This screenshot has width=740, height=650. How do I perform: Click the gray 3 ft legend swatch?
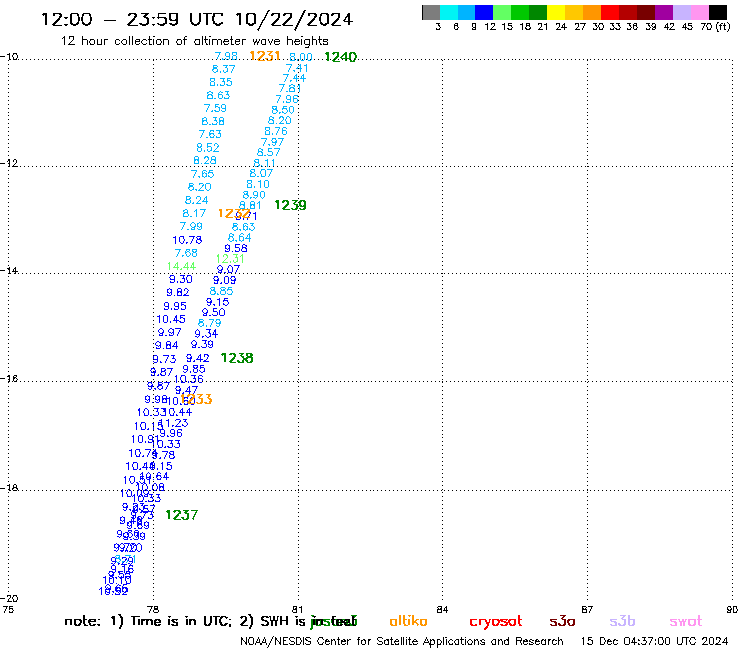pos(431,12)
